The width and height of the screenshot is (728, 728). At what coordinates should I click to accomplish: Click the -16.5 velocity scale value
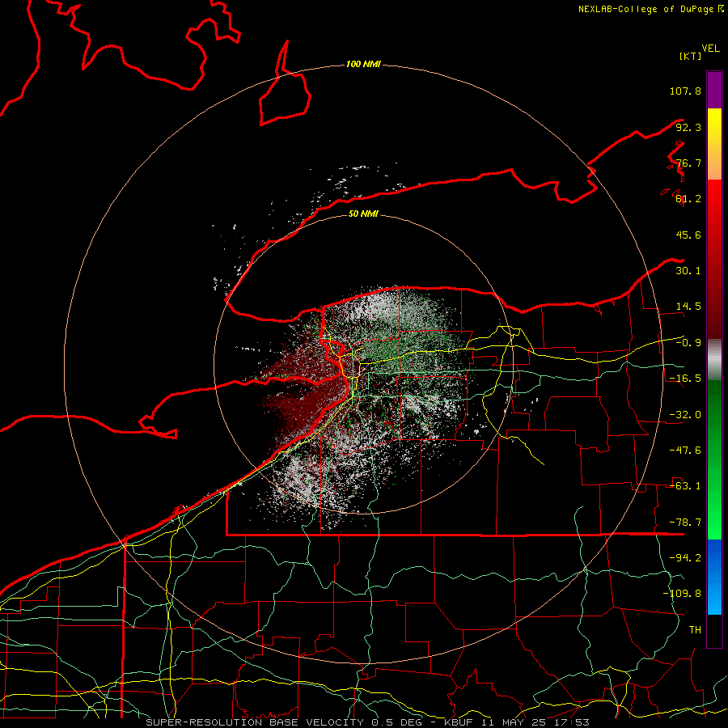pos(685,379)
